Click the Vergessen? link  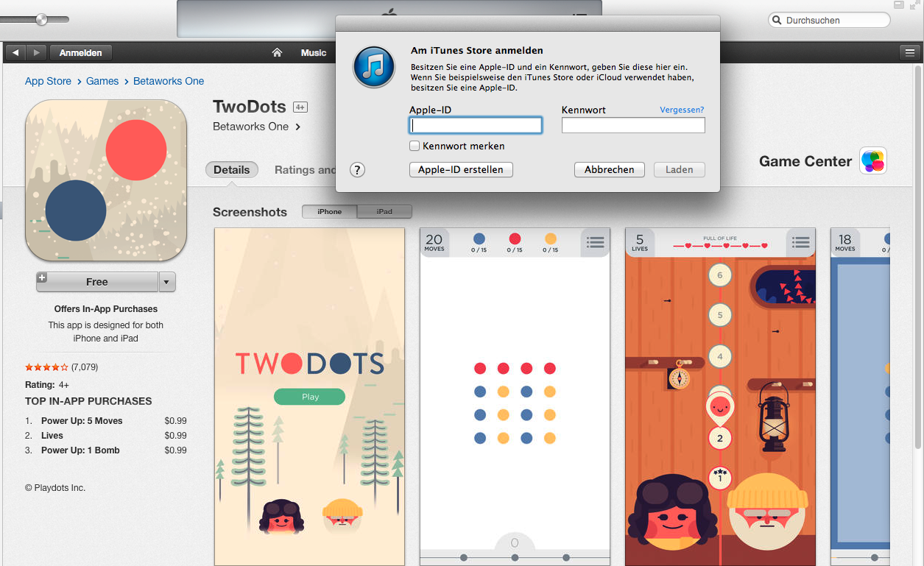pos(682,110)
